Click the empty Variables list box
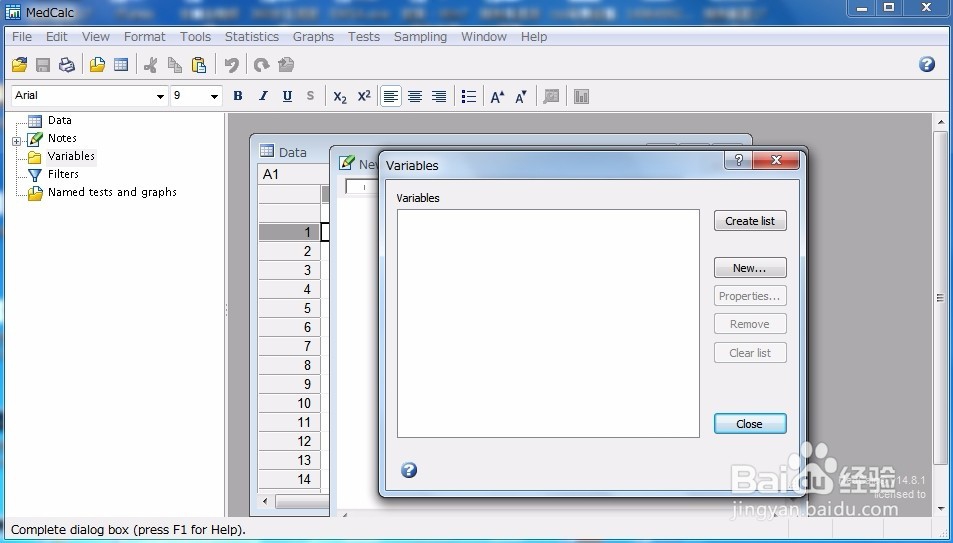The image size is (953, 543). pyautogui.click(x=548, y=323)
